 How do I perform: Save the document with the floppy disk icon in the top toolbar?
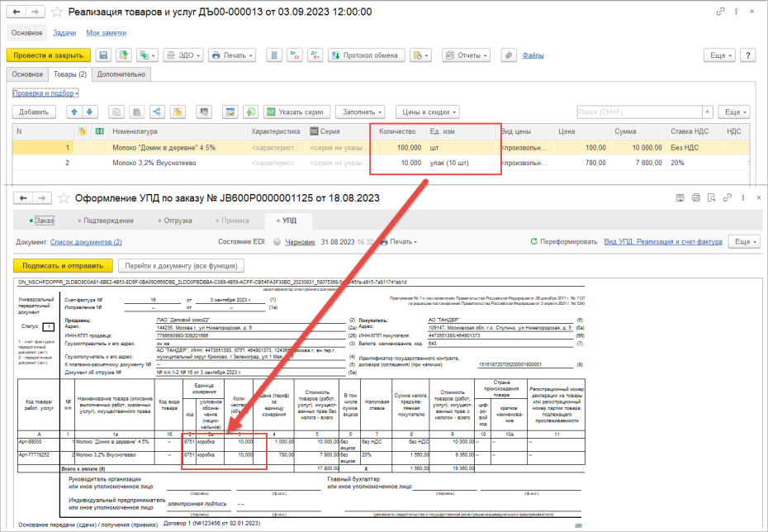tap(103, 55)
